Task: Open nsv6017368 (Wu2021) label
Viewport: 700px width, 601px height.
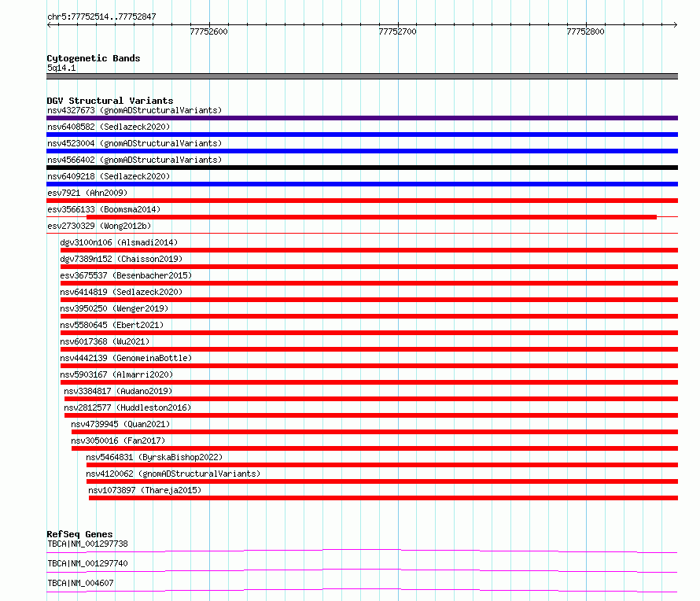Action: tap(105, 341)
